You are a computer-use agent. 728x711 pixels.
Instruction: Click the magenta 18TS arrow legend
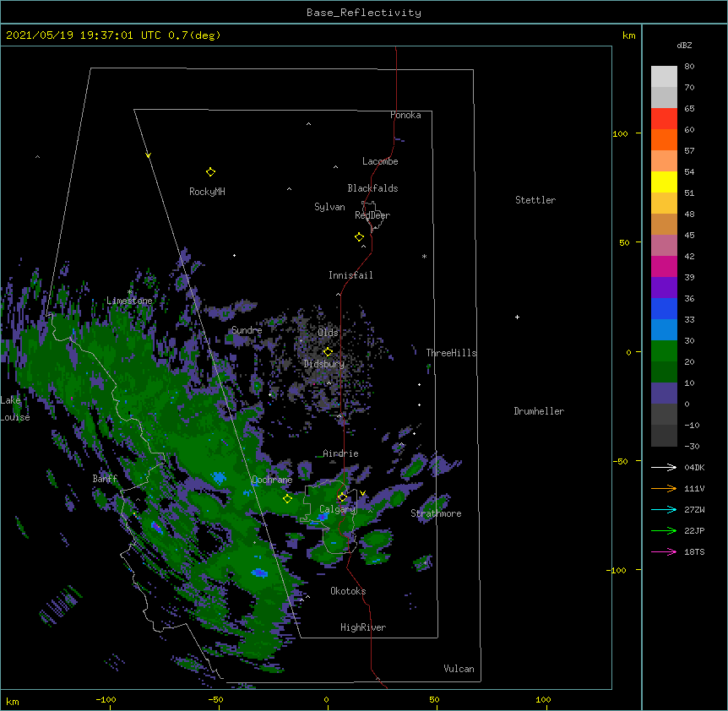[664, 551]
